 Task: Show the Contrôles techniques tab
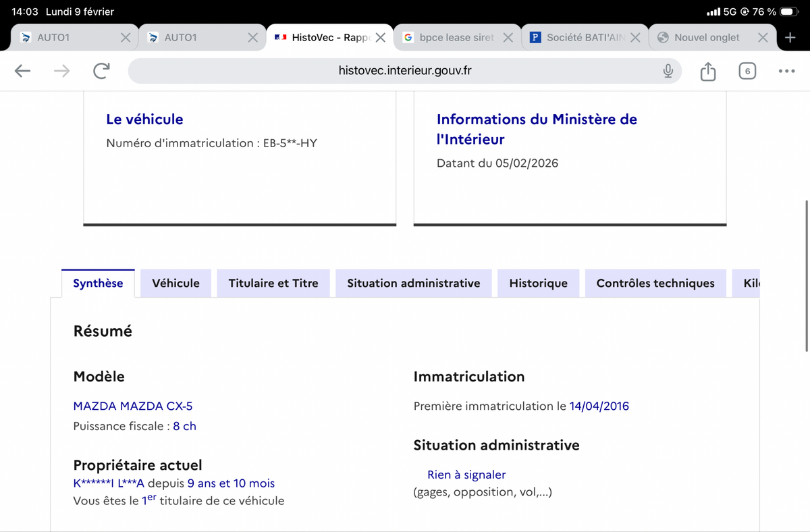pyautogui.click(x=655, y=284)
